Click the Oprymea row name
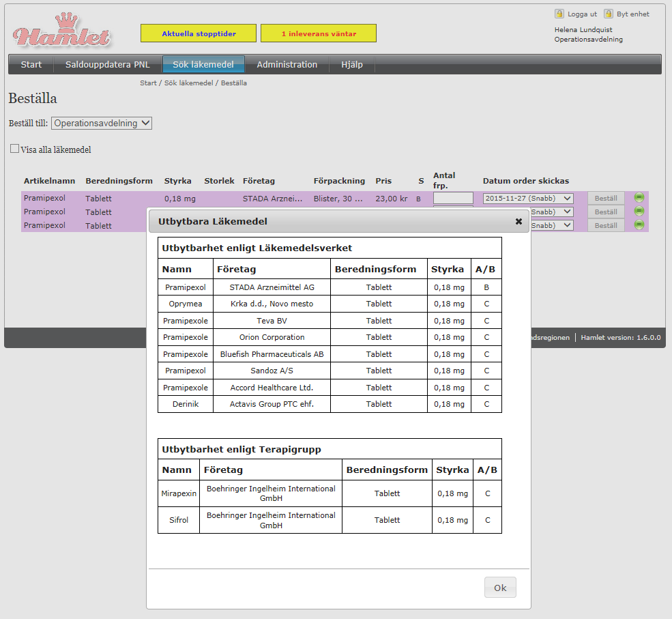 (x=186, y=304)
